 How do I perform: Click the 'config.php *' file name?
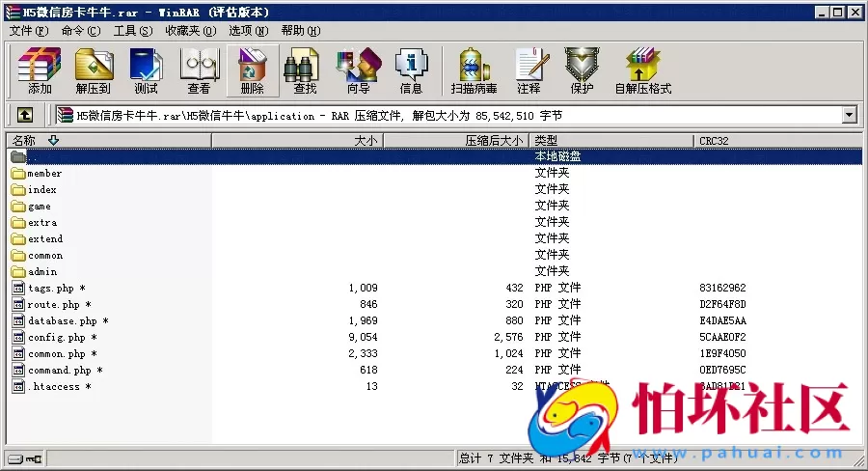pyautogui.click(x=63, y=337)
